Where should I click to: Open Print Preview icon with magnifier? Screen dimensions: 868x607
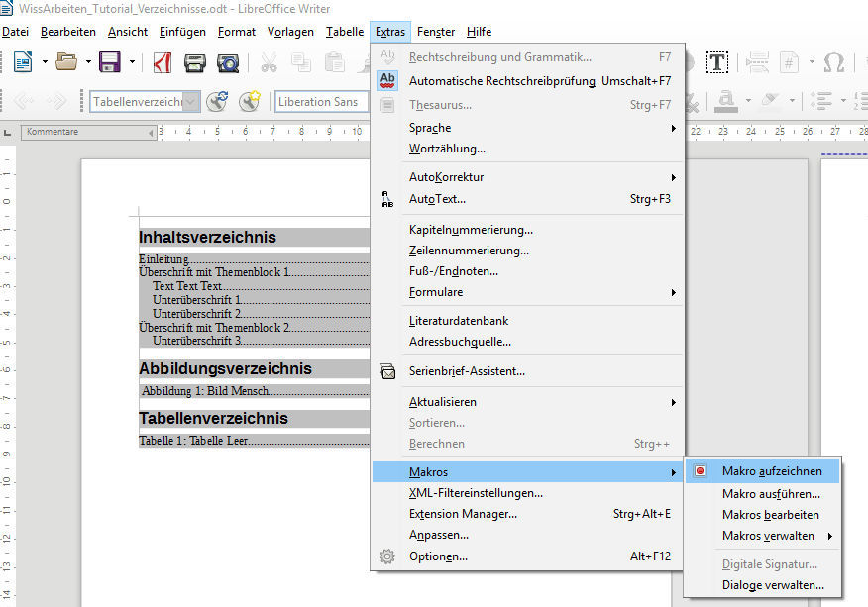[228, 63]
